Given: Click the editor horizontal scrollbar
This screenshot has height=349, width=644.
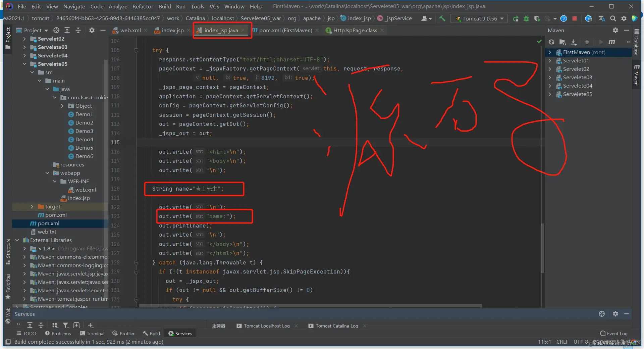Looking at the screenshot, I should (x=311, y=306).
